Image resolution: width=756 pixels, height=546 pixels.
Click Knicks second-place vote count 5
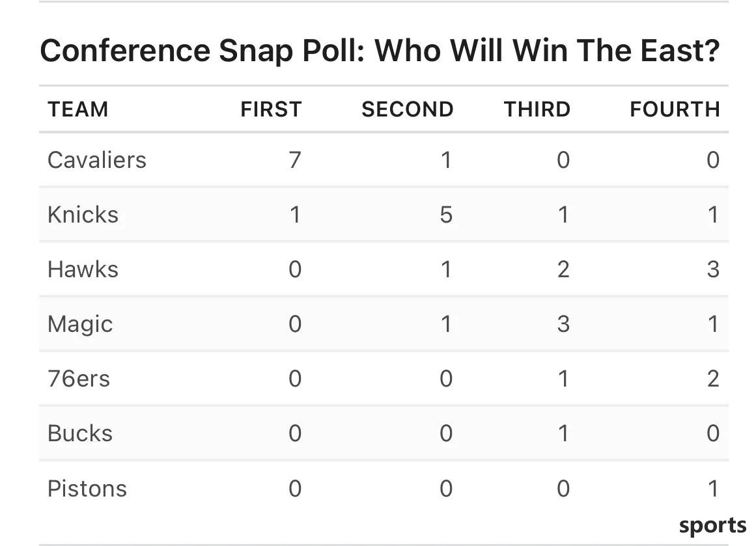[x=446, y=215]
